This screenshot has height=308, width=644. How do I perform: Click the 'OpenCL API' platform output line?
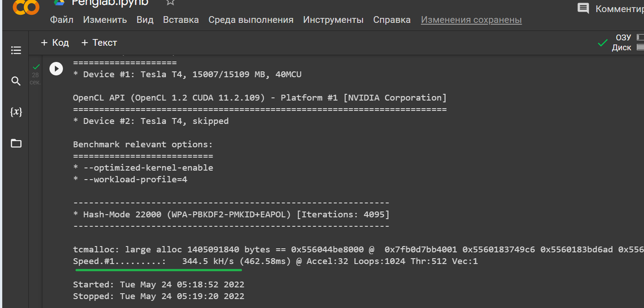click(x=260, y=97)
